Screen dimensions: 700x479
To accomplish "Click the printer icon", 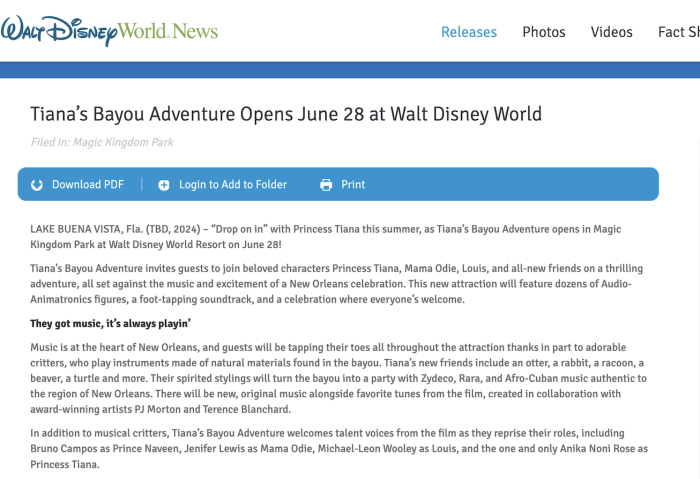I will 326,185.
